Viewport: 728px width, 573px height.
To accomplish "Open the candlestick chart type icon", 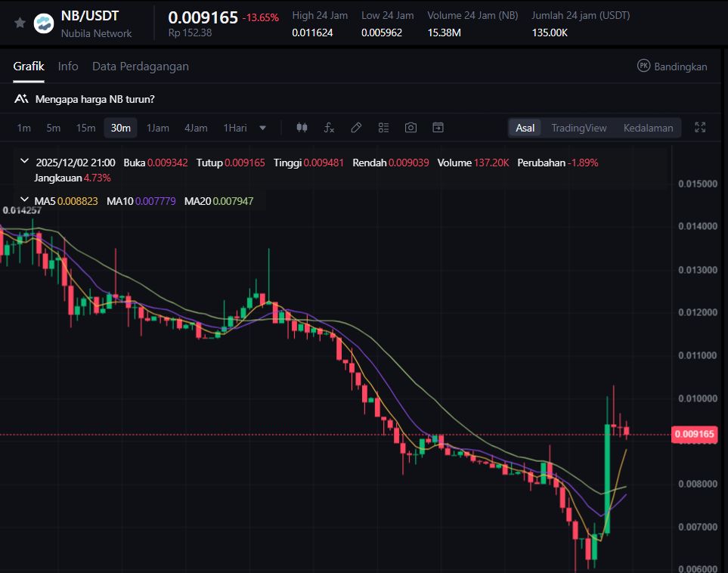I will pyautogui.click(x=302, y=128).
